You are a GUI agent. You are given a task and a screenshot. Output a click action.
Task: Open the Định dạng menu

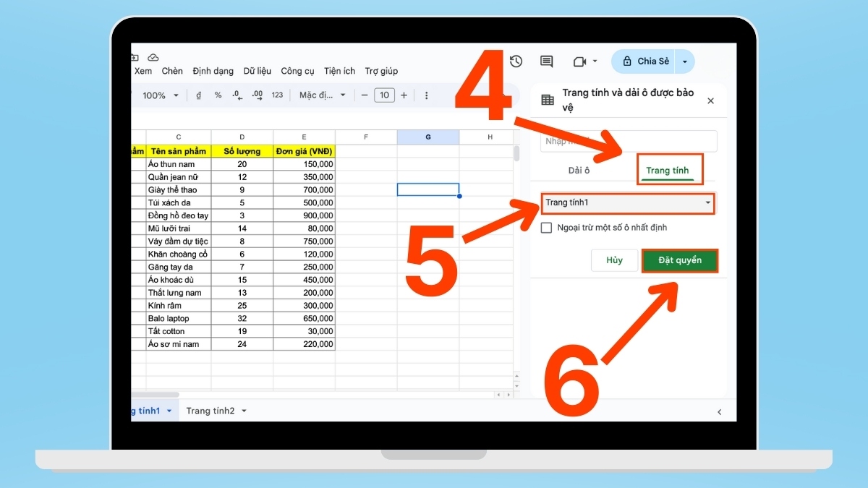213,71
